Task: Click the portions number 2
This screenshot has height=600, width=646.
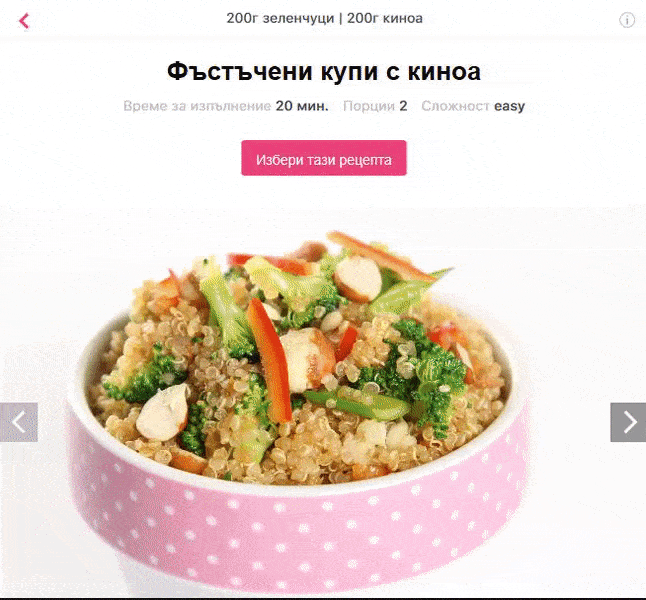Action: coord(403,106)
